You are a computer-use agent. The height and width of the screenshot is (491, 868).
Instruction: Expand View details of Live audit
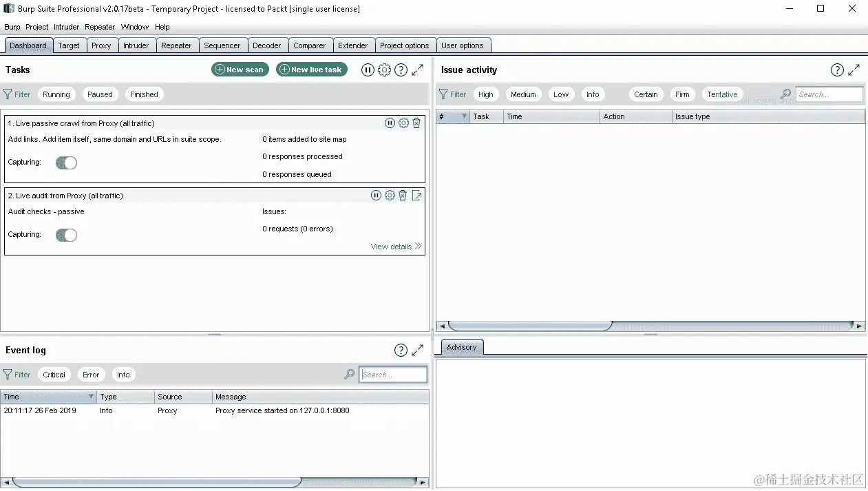(396, 247)
